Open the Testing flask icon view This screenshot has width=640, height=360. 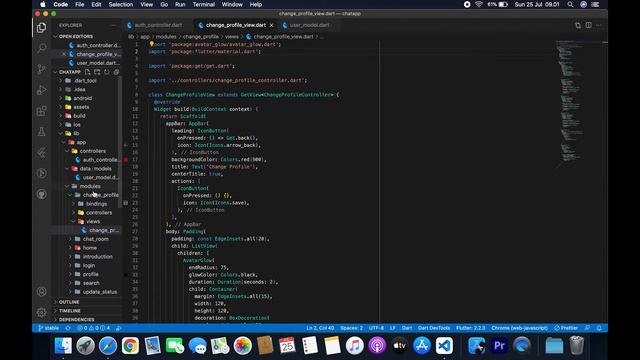[x=41, y=131]
